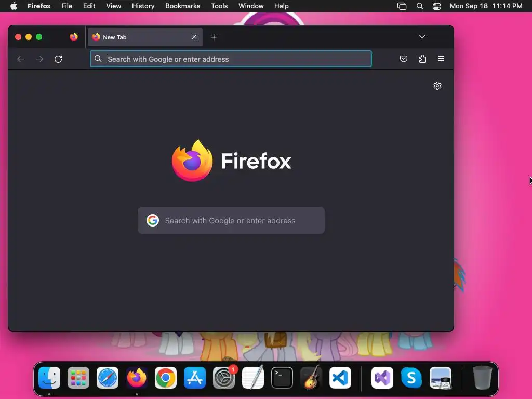Reload the current page
Screen dimensions: 532x399
58,59
